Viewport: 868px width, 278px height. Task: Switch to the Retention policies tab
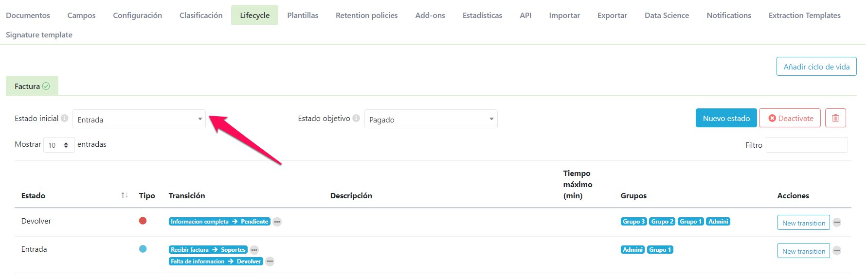366,15
